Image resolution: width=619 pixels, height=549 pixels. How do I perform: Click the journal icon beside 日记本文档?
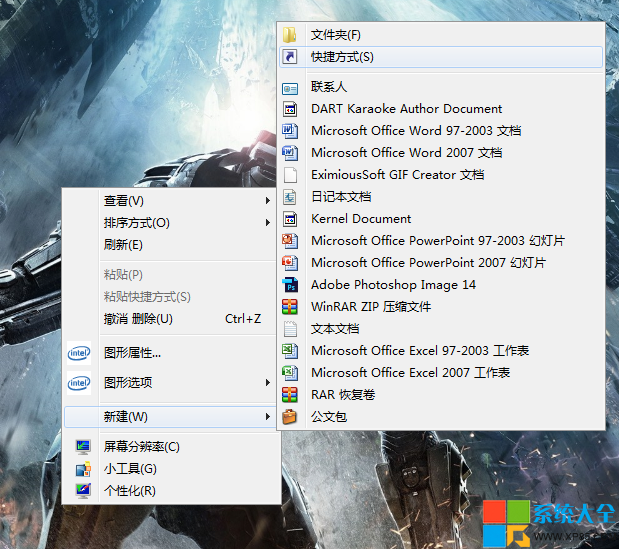(x=290, y=197)
